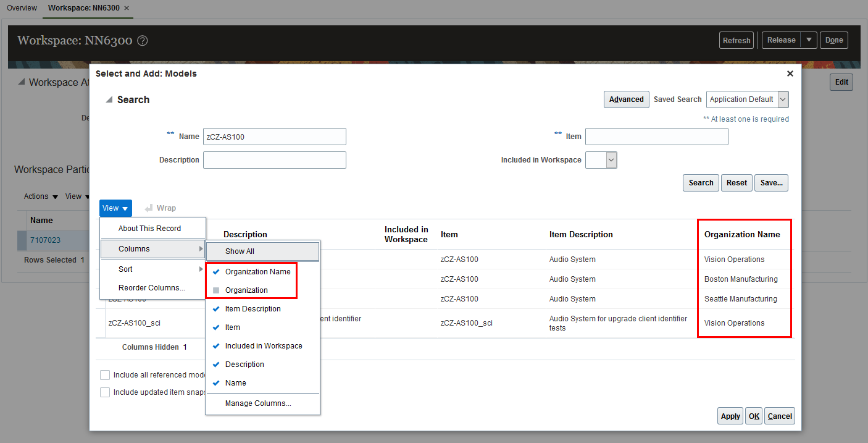Open the Release button dropdown arrow
This screenshot has width=868, height=443.
(809, 40)
